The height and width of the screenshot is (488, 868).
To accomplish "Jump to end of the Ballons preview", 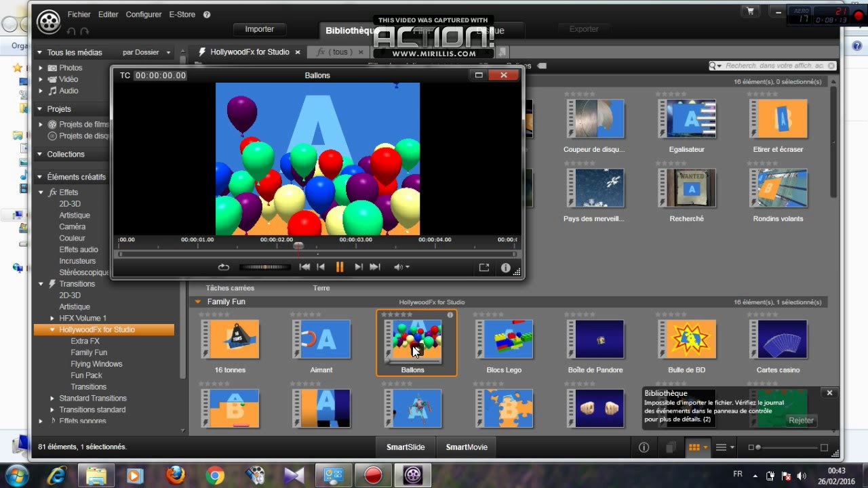I will pos(374,267).
